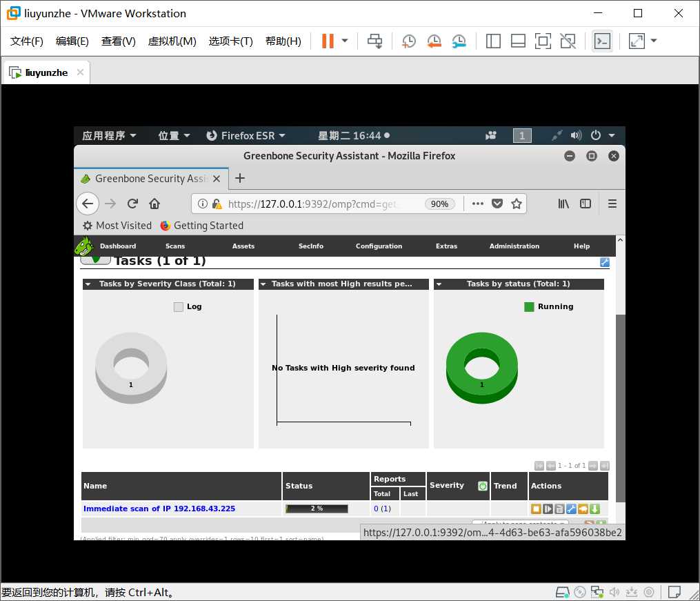This screenshot has height=601, width=700.
Task: Bookmark this page with star icon
Action: 517,204
